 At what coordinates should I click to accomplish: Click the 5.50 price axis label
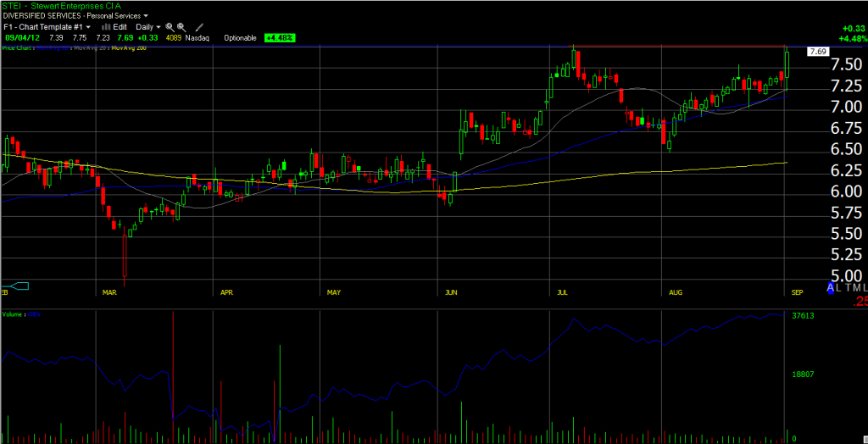coord(848,234)
